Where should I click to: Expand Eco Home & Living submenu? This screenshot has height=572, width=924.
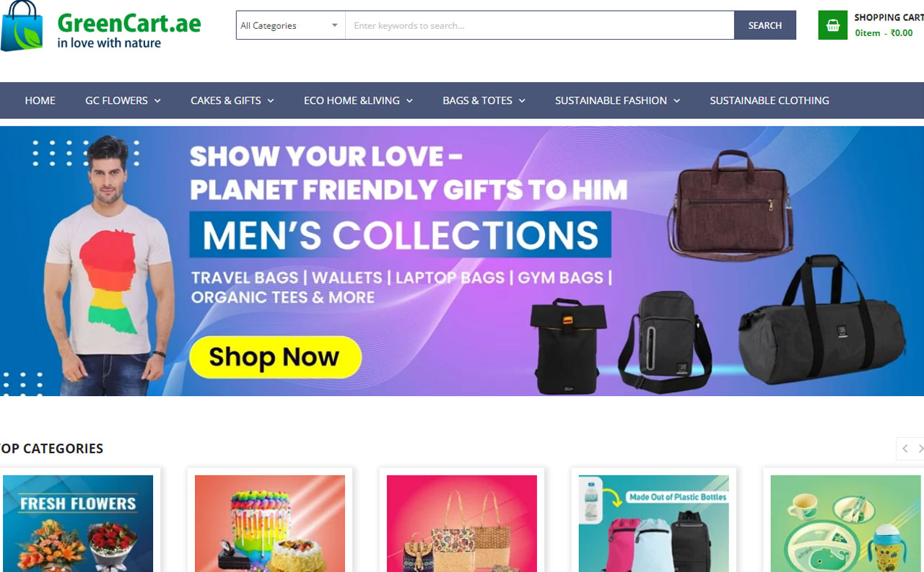point(358,100)
